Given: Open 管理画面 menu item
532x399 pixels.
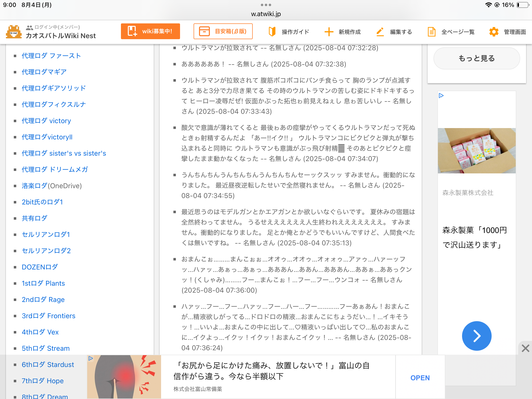Looking at the screenshot, I should (508, 32).
